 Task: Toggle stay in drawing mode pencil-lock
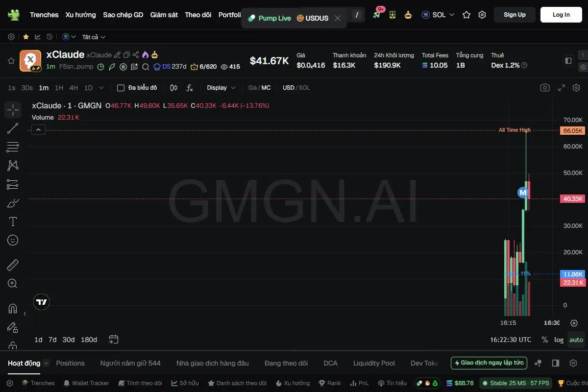(x=13, y=327)
